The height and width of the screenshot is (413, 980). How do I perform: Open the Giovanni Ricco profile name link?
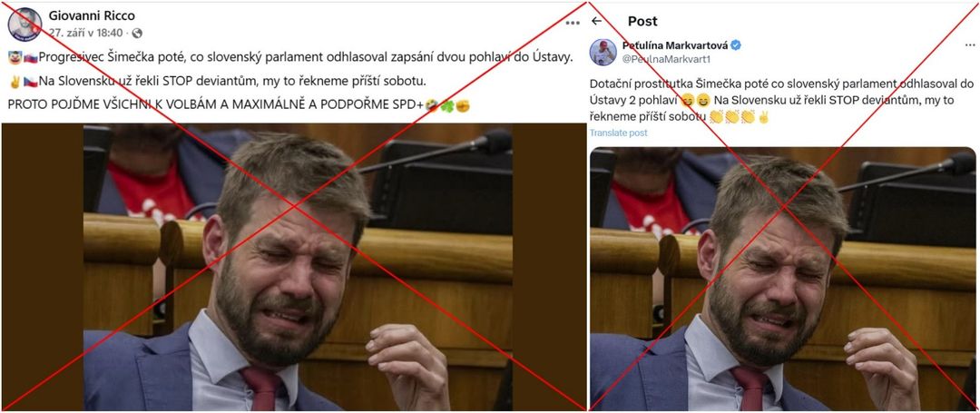[92, 15]
